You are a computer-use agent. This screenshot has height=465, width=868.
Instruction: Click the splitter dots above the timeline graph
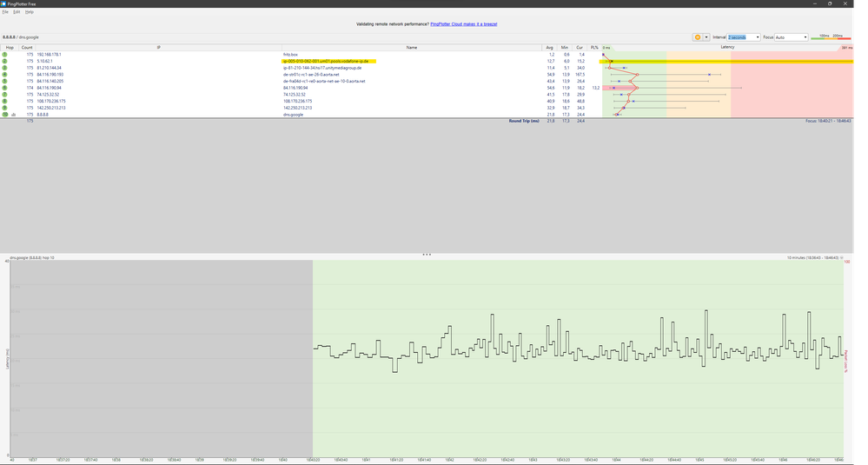pos(427,255)
